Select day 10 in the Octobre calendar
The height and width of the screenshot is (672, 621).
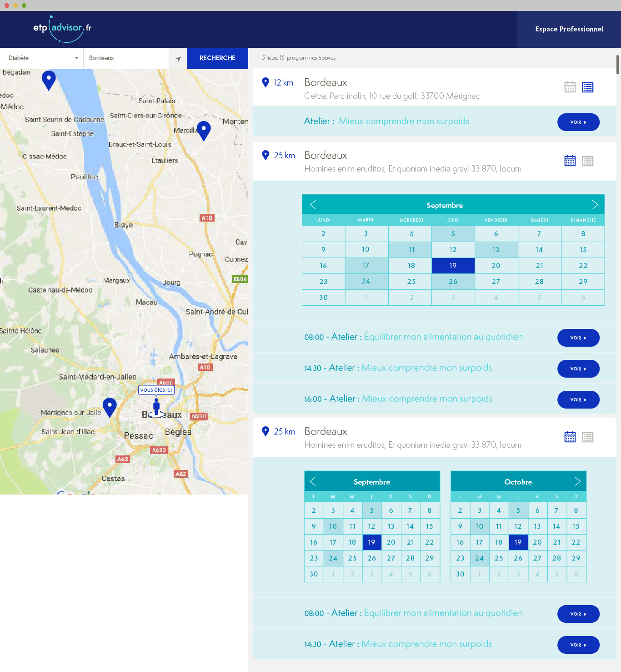click(480, 526)
